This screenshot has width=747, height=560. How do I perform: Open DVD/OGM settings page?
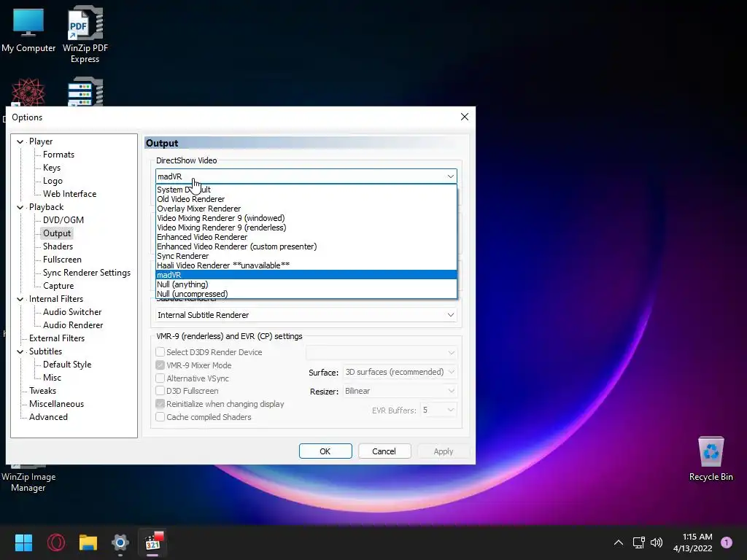63,220
